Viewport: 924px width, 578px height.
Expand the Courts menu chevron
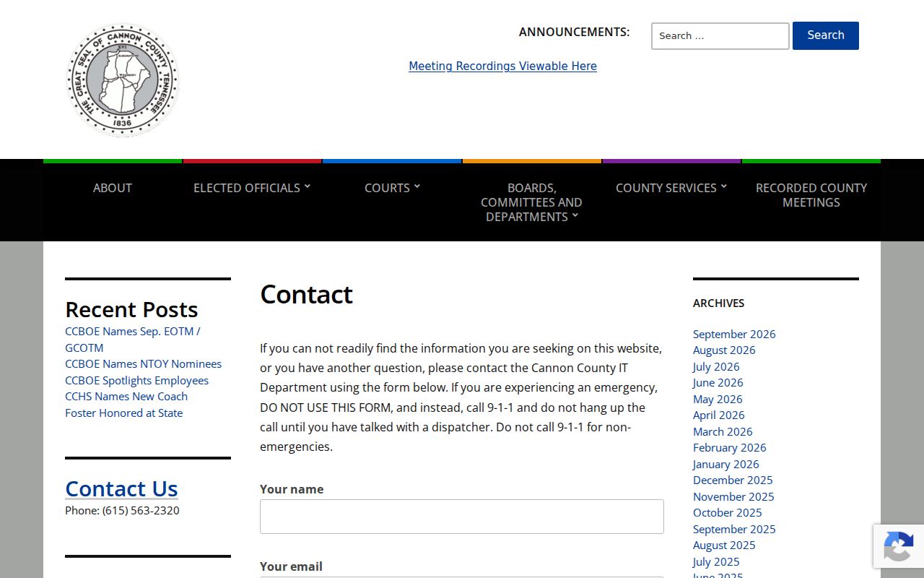pyautogui.click(x=417, y=186)
